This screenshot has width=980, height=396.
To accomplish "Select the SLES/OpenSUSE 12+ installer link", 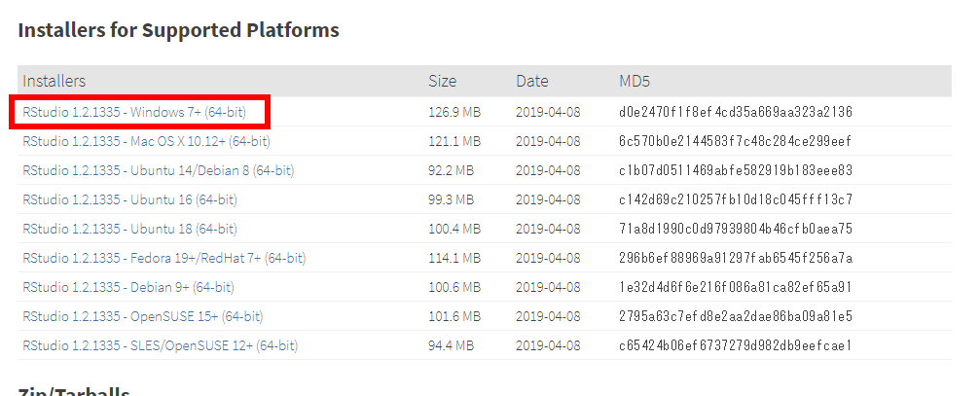I will coord(160,345).
